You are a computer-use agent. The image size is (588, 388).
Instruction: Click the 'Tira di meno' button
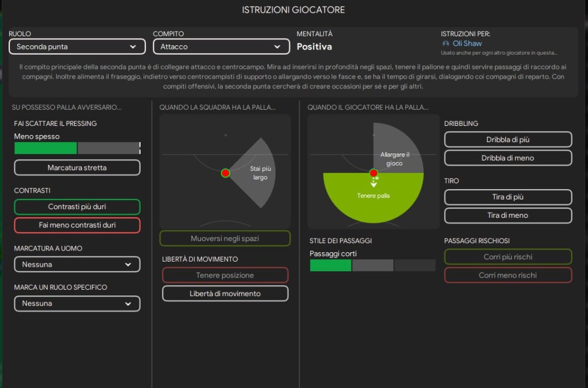[x=508, y=216]
